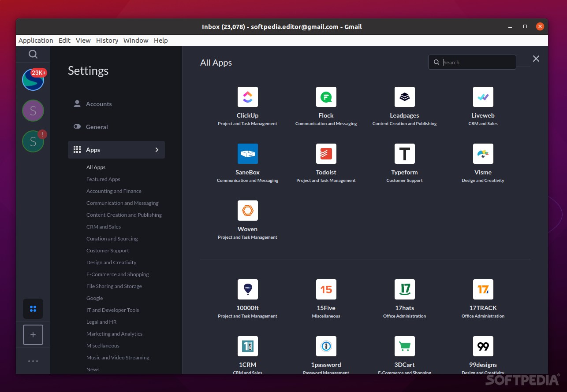
Task: Go to General settings
Action: (116, 127)
